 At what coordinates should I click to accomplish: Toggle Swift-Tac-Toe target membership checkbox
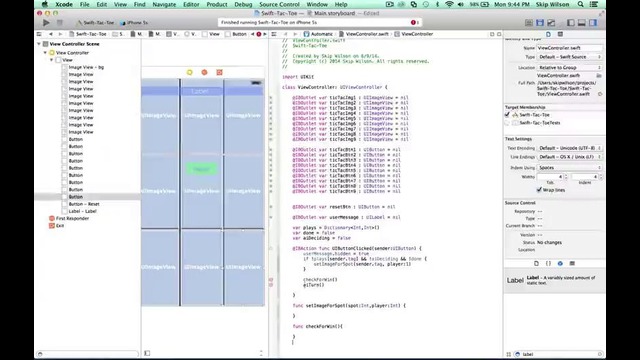pos(507,115)
